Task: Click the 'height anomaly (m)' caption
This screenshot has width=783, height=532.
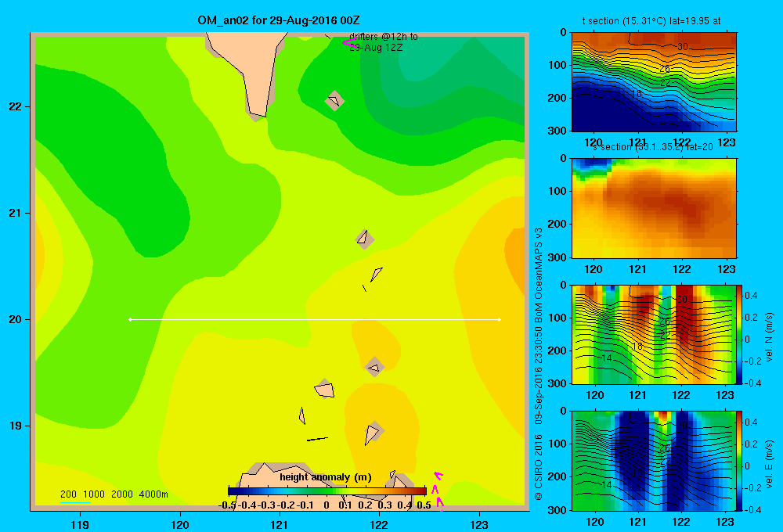Action: (x=326, y=477)
